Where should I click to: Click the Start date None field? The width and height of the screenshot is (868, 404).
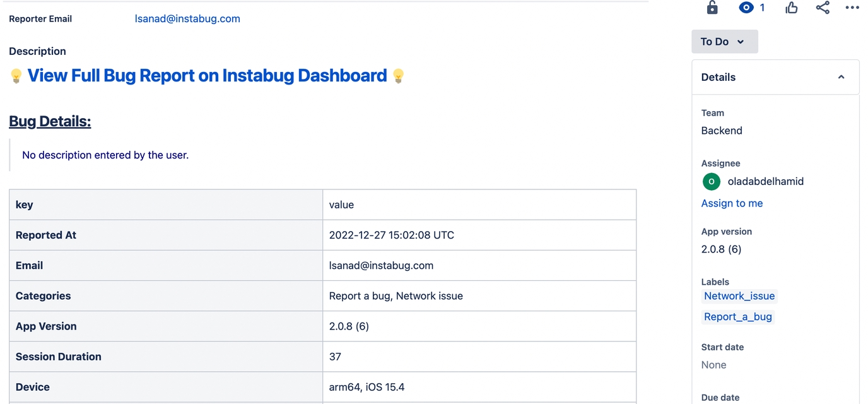tap(713, 365)
